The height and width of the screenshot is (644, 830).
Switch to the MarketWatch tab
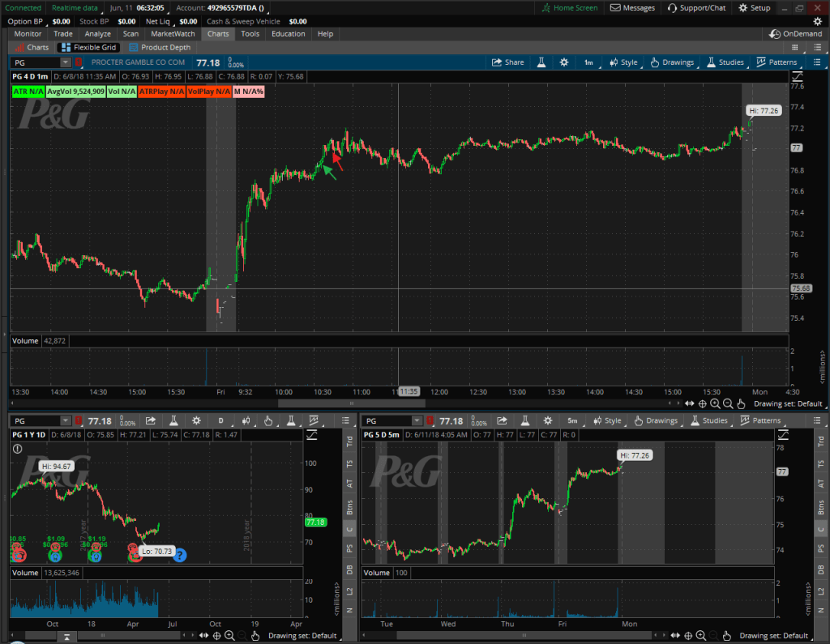(x=174, y=34)
